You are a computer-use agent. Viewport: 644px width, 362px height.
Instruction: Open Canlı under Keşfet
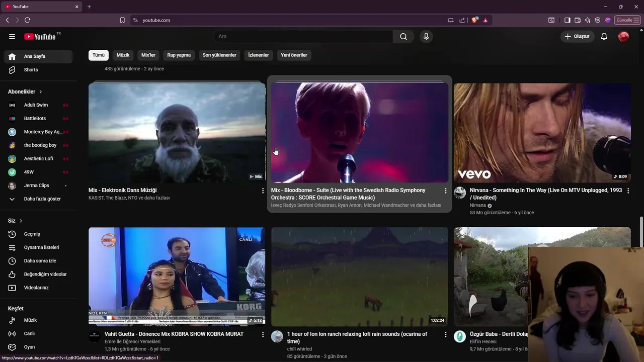point(38,333)
